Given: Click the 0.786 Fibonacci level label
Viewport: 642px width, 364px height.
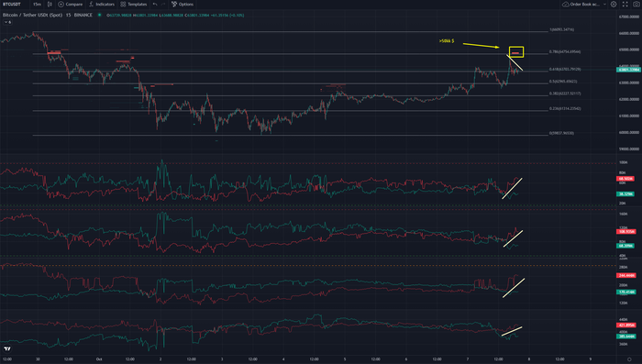Looking at the screenshot, I should click(x=565, y=51).
